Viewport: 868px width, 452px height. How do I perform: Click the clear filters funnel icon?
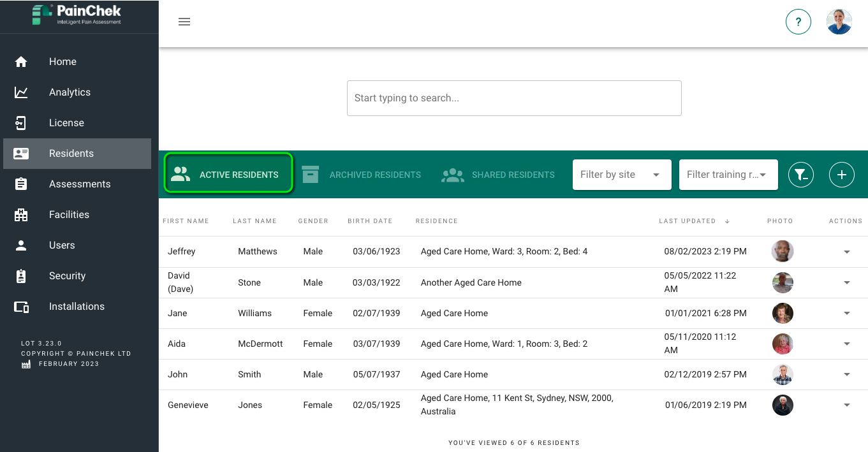click(801, 175)
